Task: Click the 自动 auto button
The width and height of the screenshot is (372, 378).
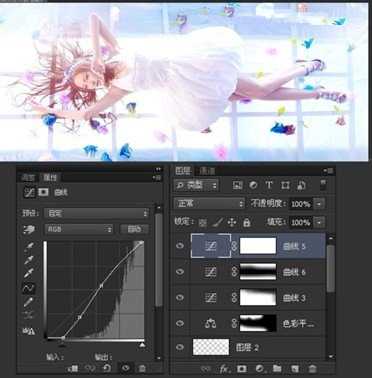Action: click(x=134, y=229)
